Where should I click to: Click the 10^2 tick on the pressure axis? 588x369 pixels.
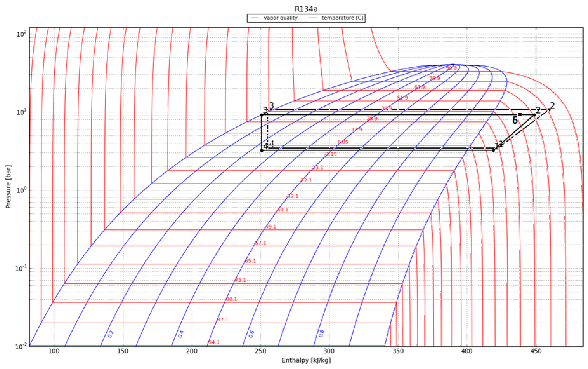(21, 34)
